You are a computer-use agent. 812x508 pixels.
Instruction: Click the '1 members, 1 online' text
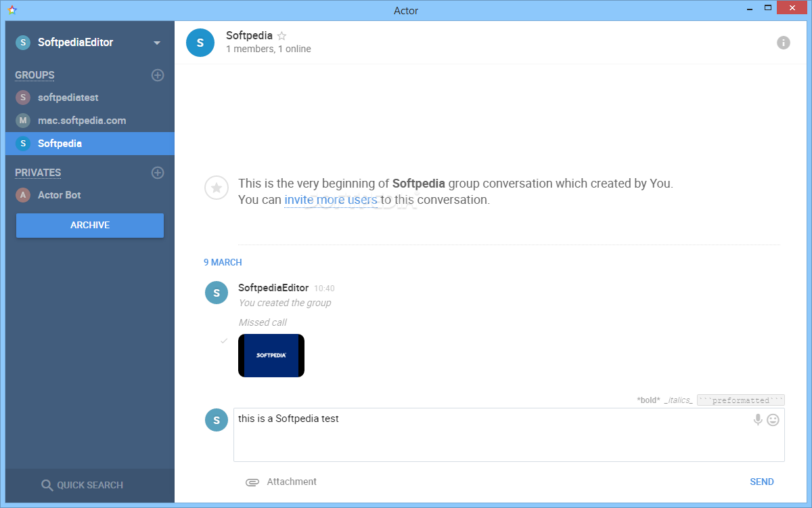pos(269,49)
